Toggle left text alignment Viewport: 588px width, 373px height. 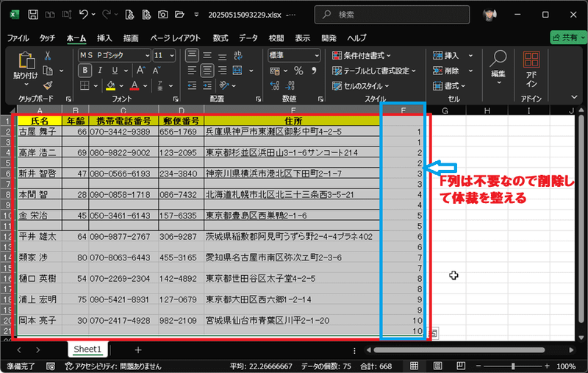coord(192,71)
